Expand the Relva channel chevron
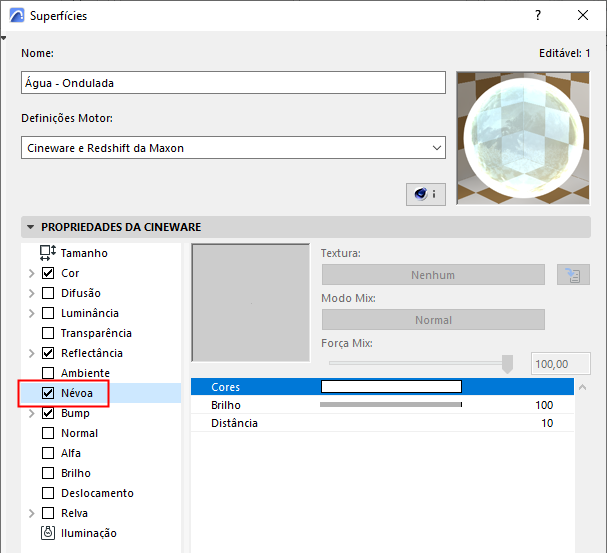Viewport: 607px width, 553px height. 32,513
